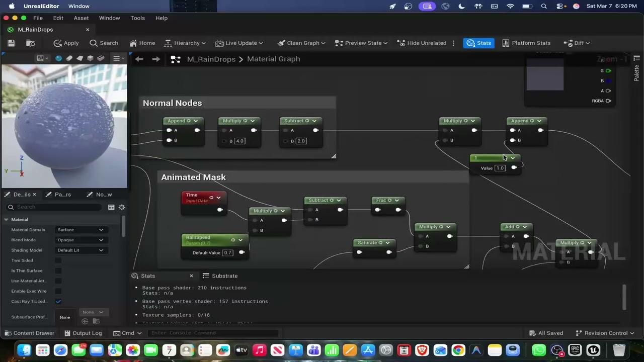Click Home to recenter the graph

[142, 43]
